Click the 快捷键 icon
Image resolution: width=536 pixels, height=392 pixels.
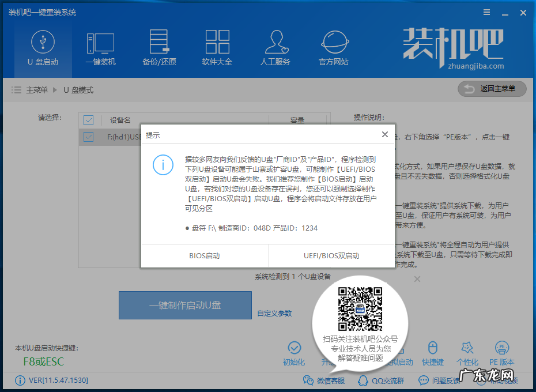(x=434, y=352)
